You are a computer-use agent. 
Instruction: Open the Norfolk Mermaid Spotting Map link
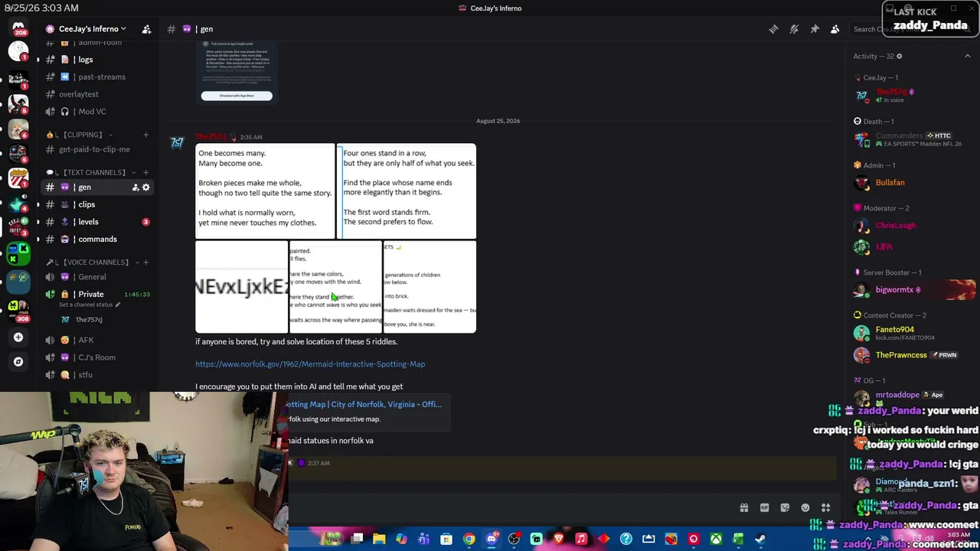coord(310,364)
